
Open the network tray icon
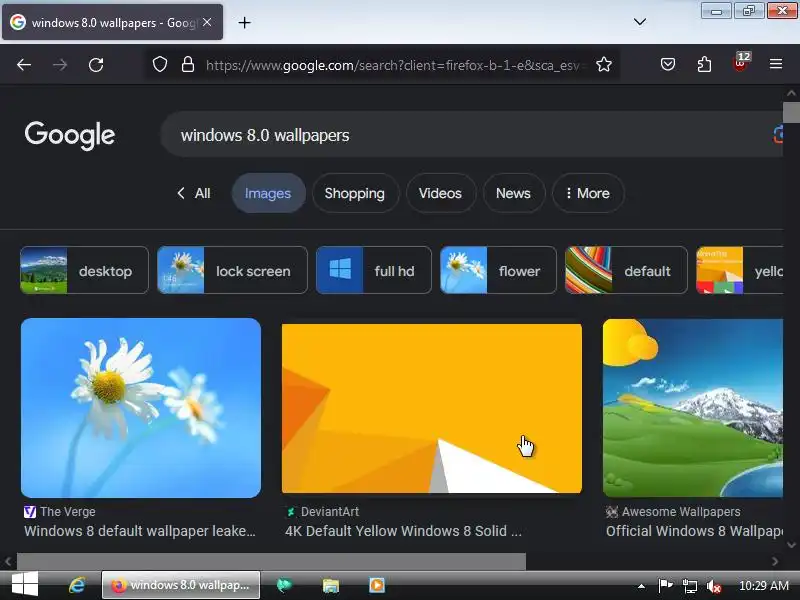click(690, 586)
